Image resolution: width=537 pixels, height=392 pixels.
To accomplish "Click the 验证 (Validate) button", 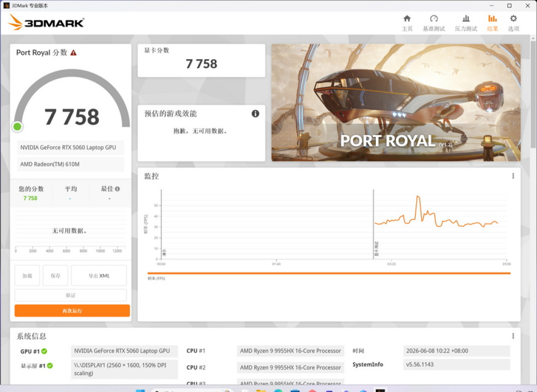I will [x=71, y=295].
